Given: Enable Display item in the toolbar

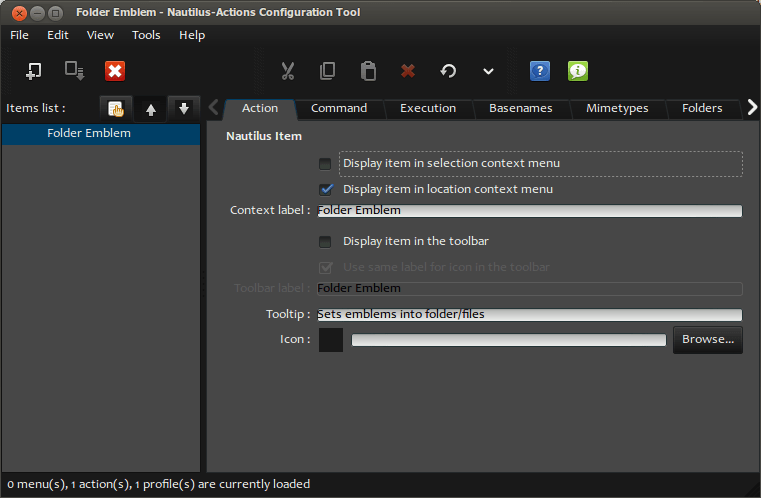Looking at the screenshot, I should click(325, 242).
